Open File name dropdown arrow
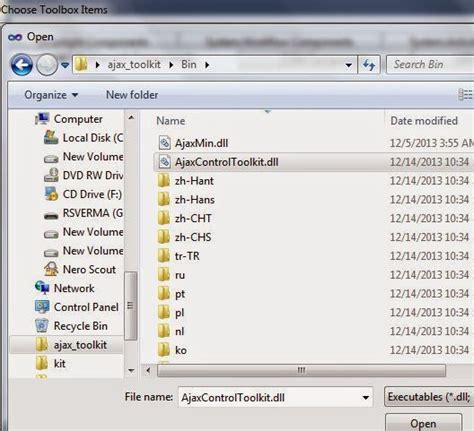474x431 pixels. (x=366, y=397)
